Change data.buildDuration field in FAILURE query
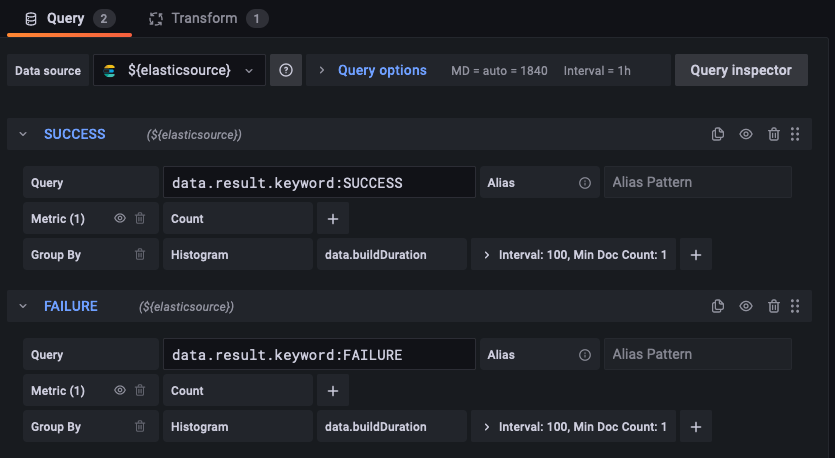The height and width of the screenshot is (458, 835). click(392, 427)
